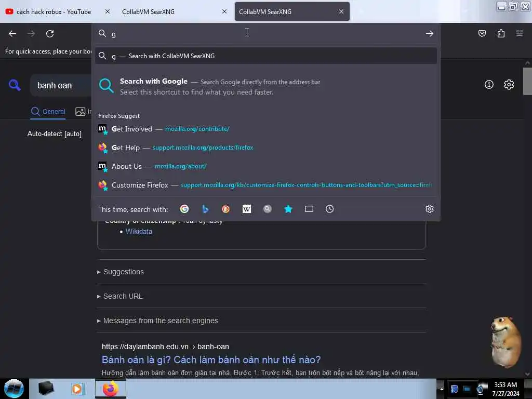
Task: Show hidden system tray icons arrow
Action: [442, 389]
